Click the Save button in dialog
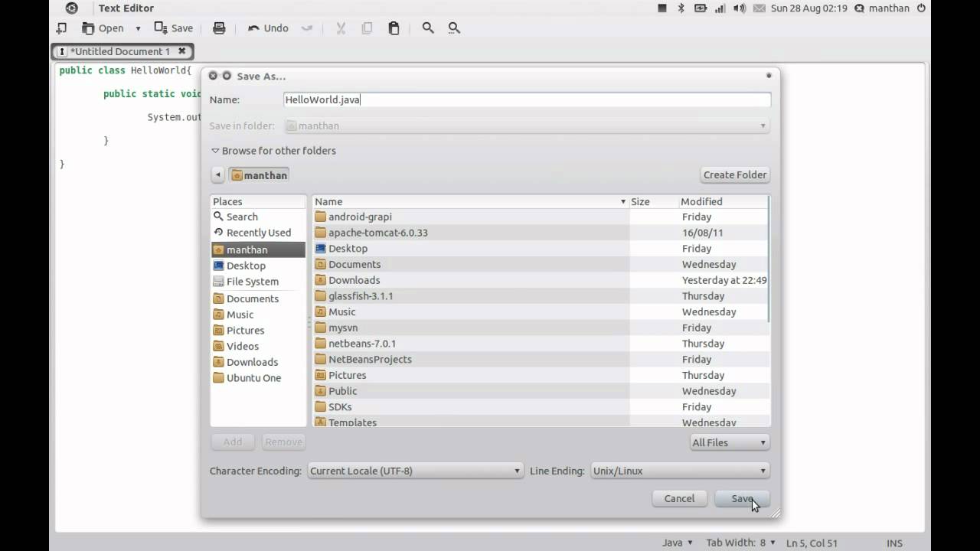The height and width of the screenshot is (551, 980). click(x=742, y=498)
